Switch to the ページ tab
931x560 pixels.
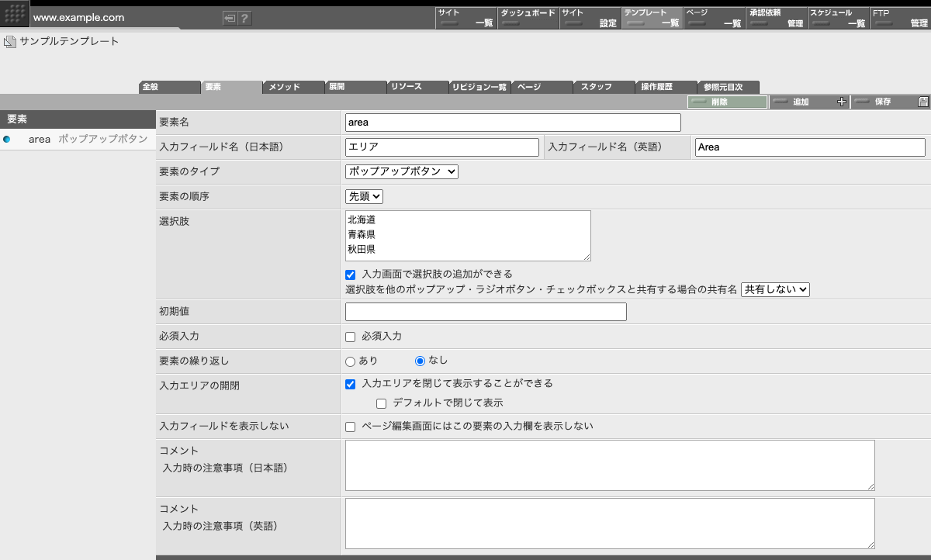coord(542,87)
